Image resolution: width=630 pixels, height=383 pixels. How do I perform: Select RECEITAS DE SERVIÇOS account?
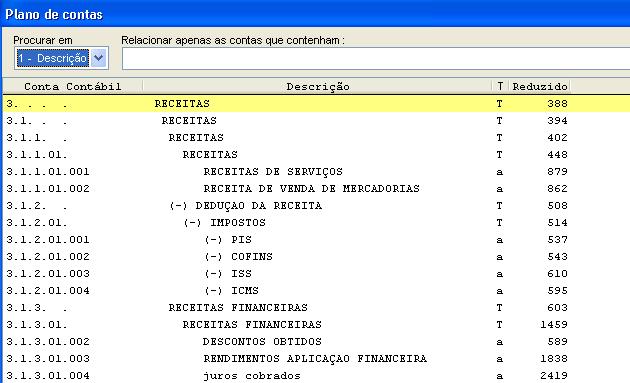pyautogui.click(x=273, y=172)
